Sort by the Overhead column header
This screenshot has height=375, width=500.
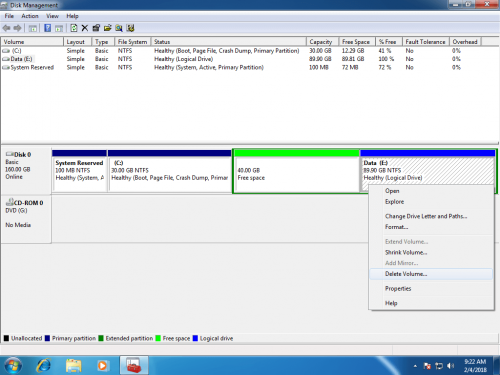coord(466,42)
